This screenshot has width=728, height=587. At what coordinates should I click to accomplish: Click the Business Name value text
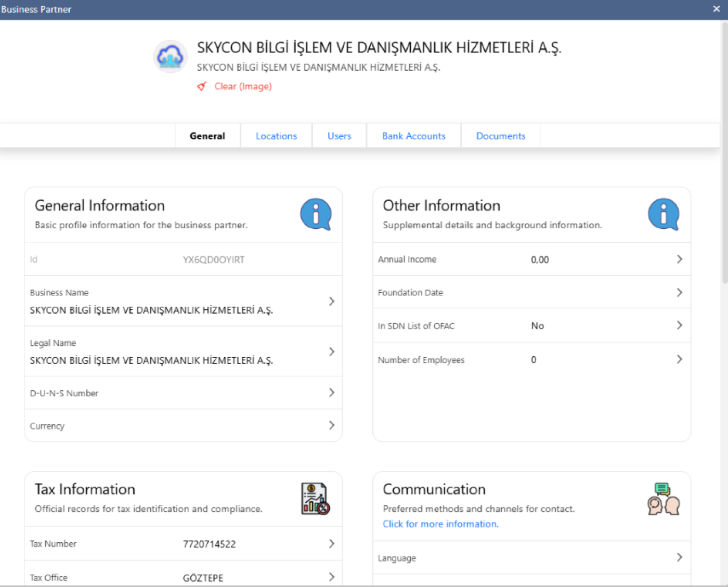click(x=151, y=310)
